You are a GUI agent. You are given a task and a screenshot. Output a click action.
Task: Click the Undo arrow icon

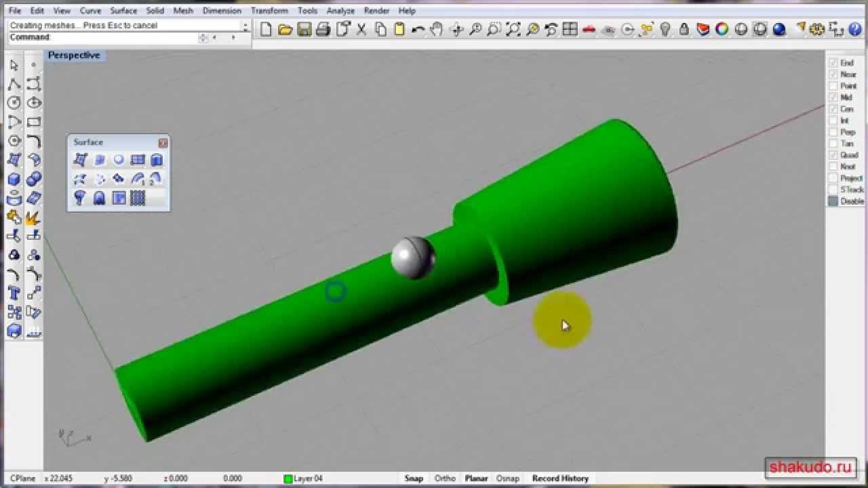[x=418, y=29]
